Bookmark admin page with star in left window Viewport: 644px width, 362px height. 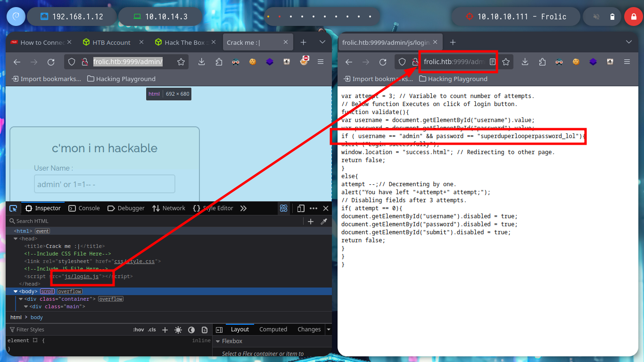(181, 62)
